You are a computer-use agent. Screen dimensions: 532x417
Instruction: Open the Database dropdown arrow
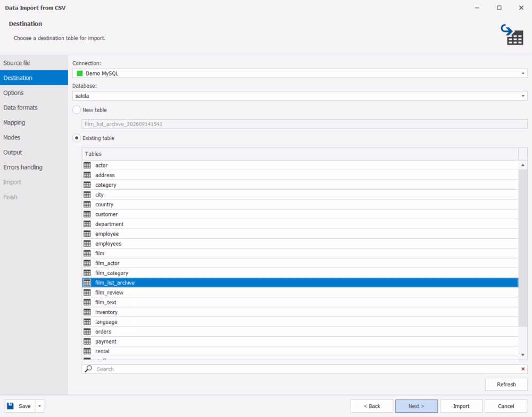click(523, 96)
